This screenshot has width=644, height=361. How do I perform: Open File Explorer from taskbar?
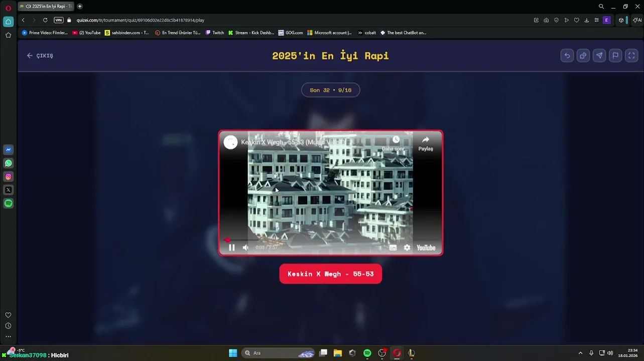click(x=338, y=353)
